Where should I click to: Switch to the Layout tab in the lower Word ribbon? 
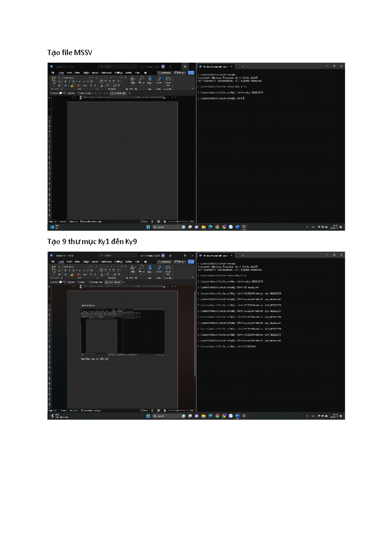(x=95, y=261)
